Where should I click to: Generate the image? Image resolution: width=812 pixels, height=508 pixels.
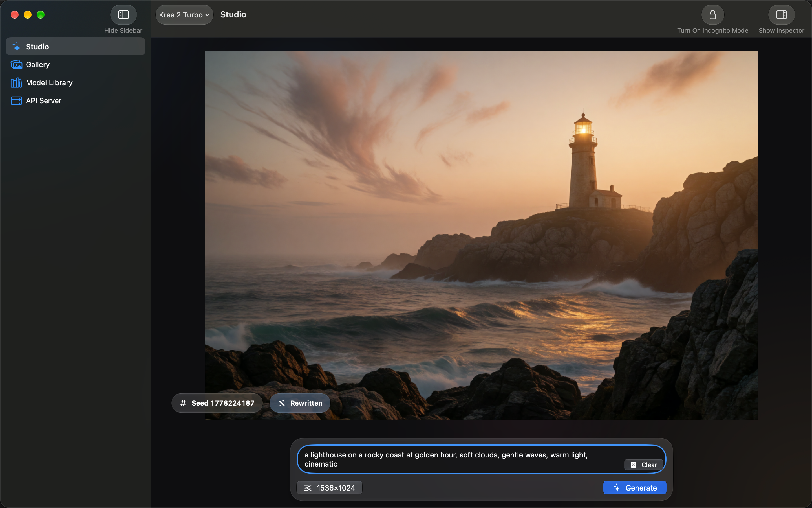pos(634,488)
